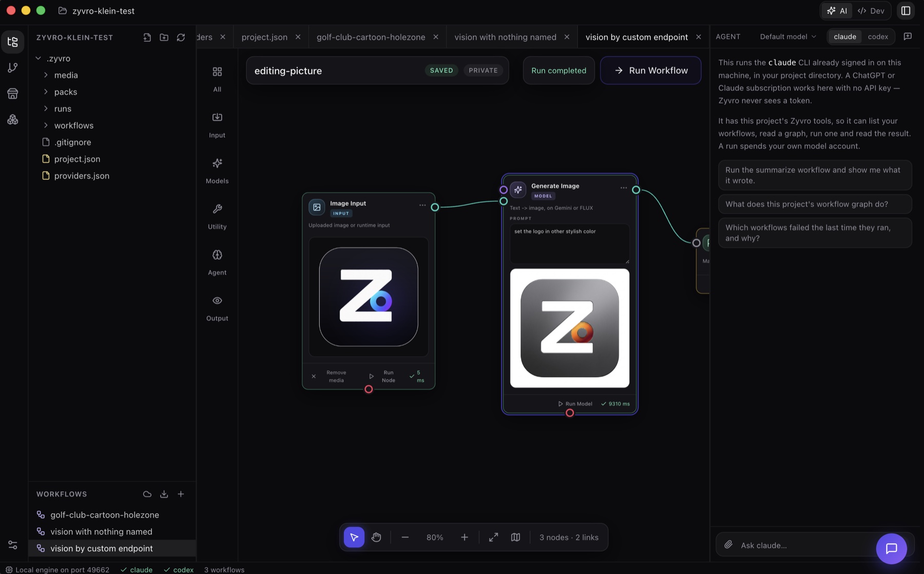Switch to Dev mode
The width and height of the screenshot is (924, 574).
point(871,11)
